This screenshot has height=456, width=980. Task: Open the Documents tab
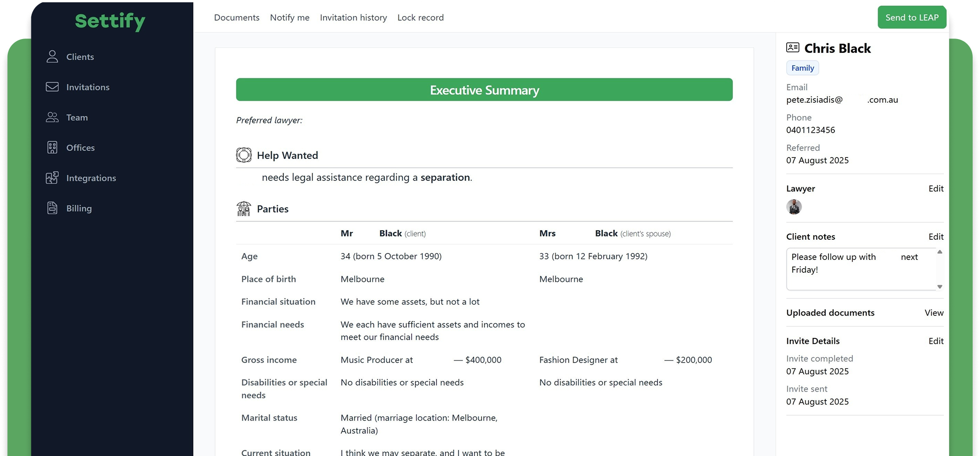[237, 17]
